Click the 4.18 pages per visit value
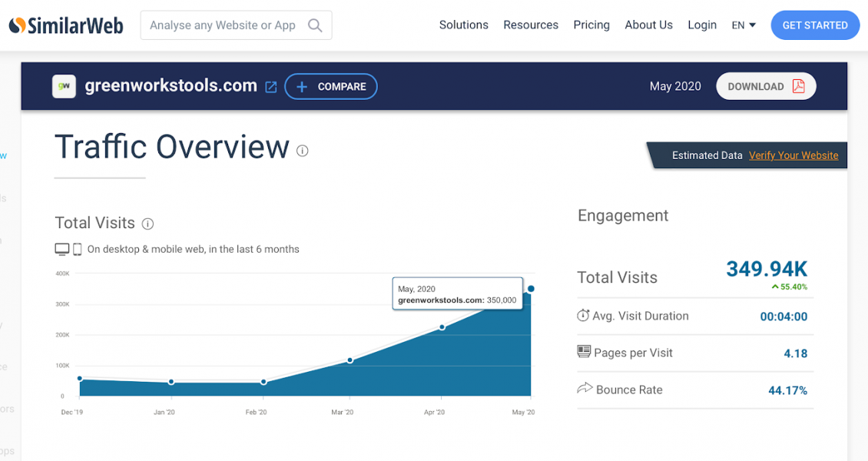 pyautogui.click(x=796, y=353)
